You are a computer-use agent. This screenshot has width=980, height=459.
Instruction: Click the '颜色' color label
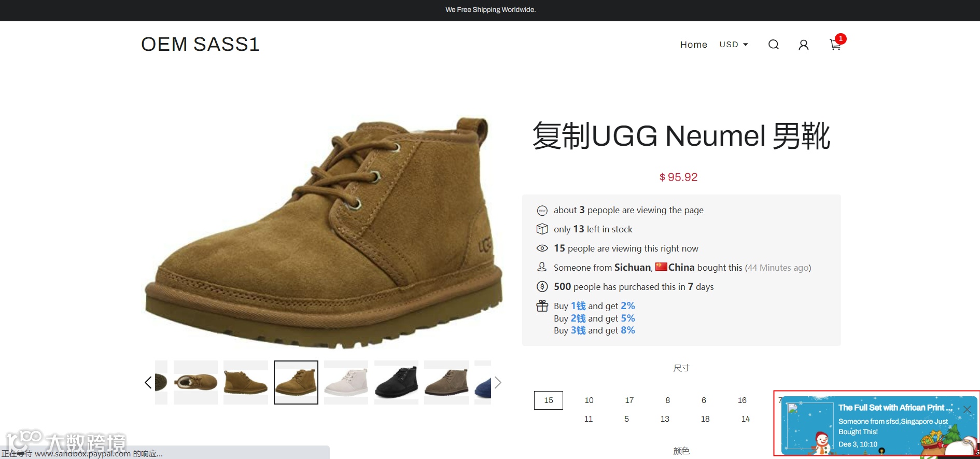click(x=681, y=451)
